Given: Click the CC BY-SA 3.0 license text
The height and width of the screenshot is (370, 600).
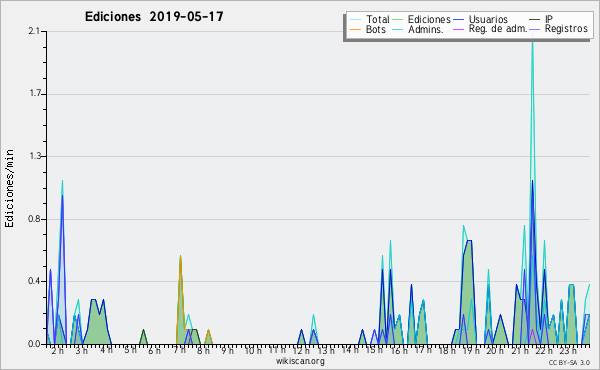Looking at the screenshot, I should point(569,363).
